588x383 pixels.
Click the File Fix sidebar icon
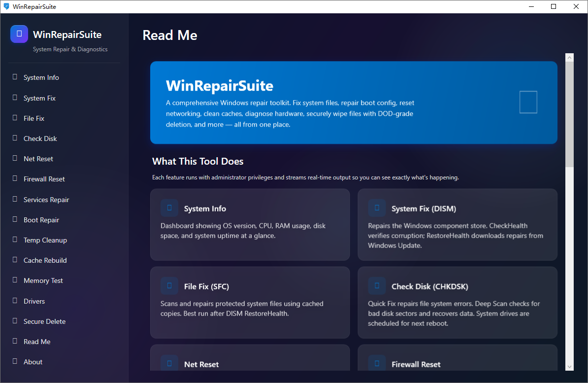(15, 117)
